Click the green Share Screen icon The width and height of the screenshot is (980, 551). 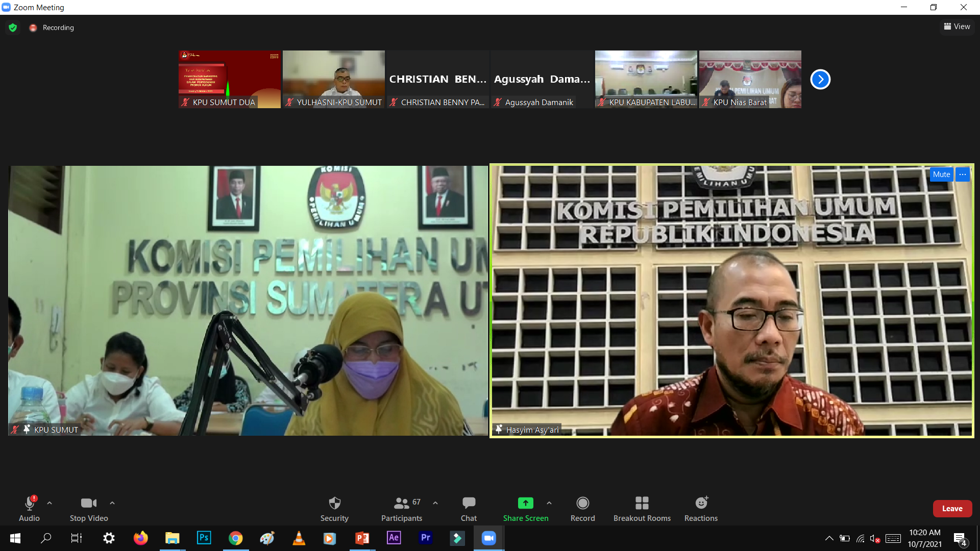point(525,503)
